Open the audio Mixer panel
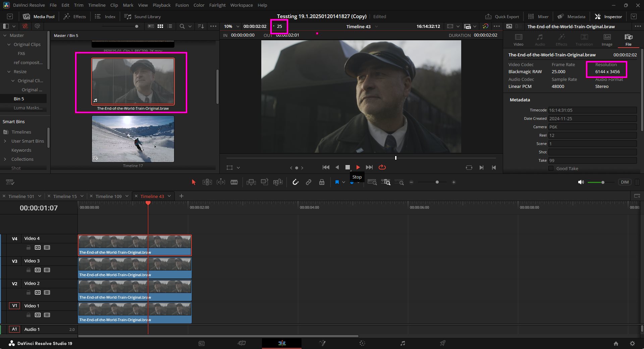The width and height of the screenshot is (644, 349). [538, 16]
